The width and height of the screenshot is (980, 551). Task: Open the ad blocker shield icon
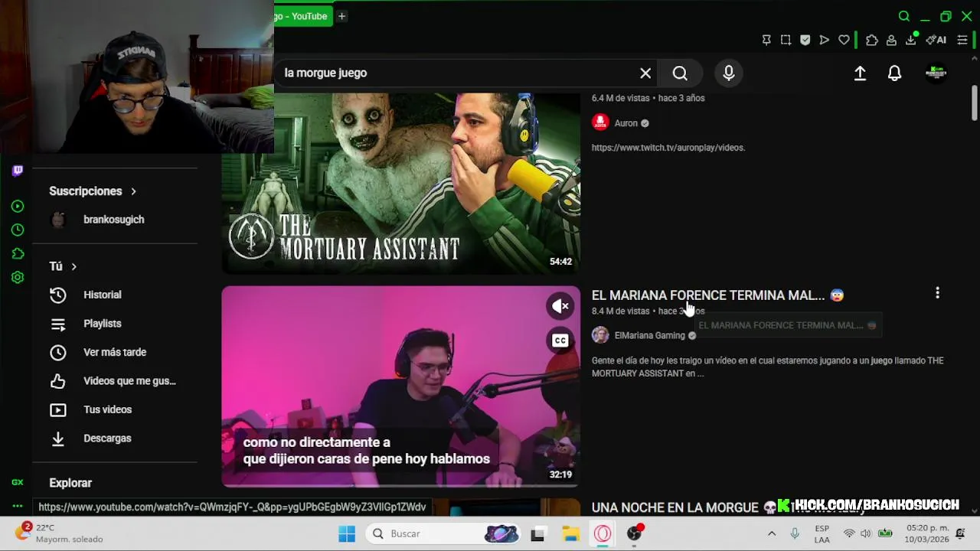(x=805, y=40)
